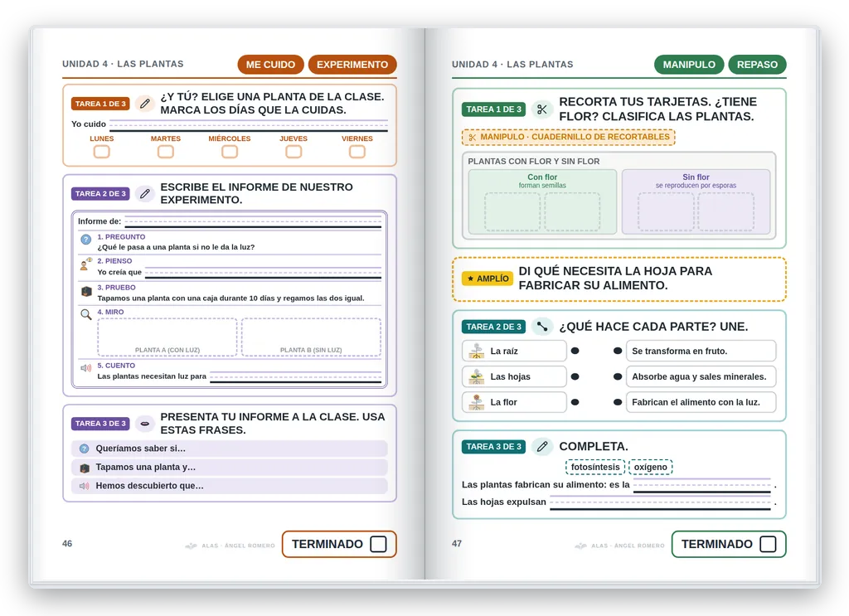Screen dimensions: 849x616
Task: Select the EXPERIMENTO tag
Action: click(x=352, y=65)
